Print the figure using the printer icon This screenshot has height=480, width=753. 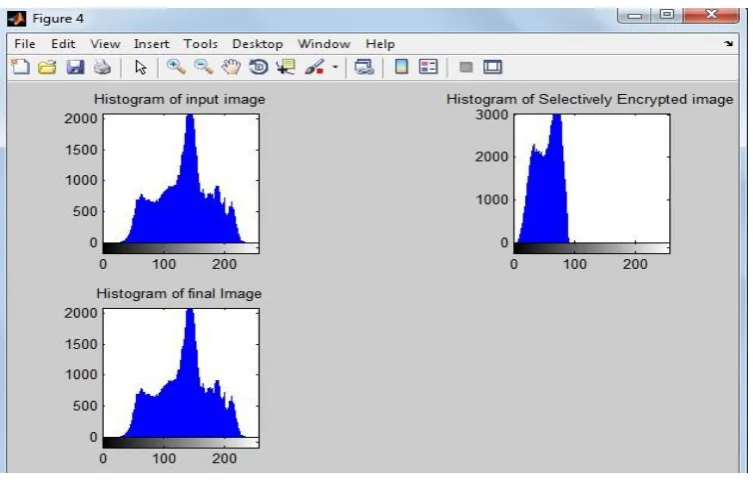[102, 67]
